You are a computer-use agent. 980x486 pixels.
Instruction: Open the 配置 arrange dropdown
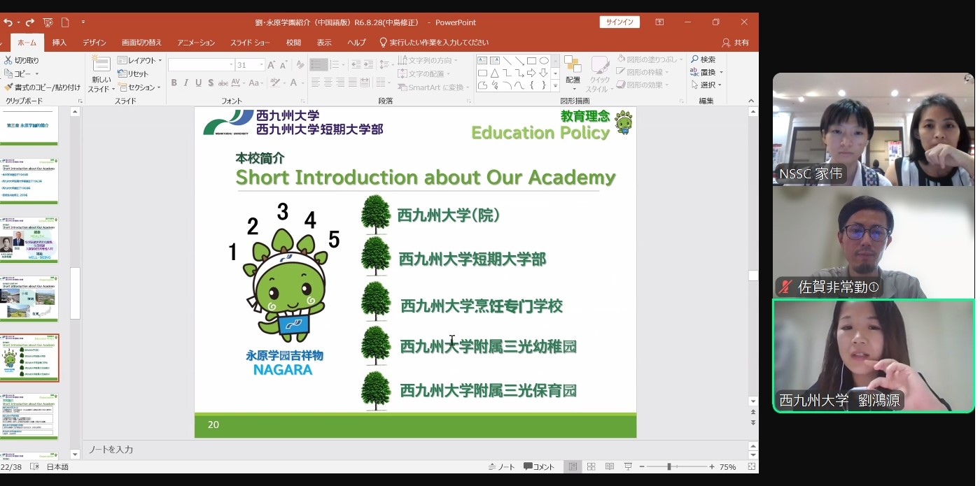point(573,74)
